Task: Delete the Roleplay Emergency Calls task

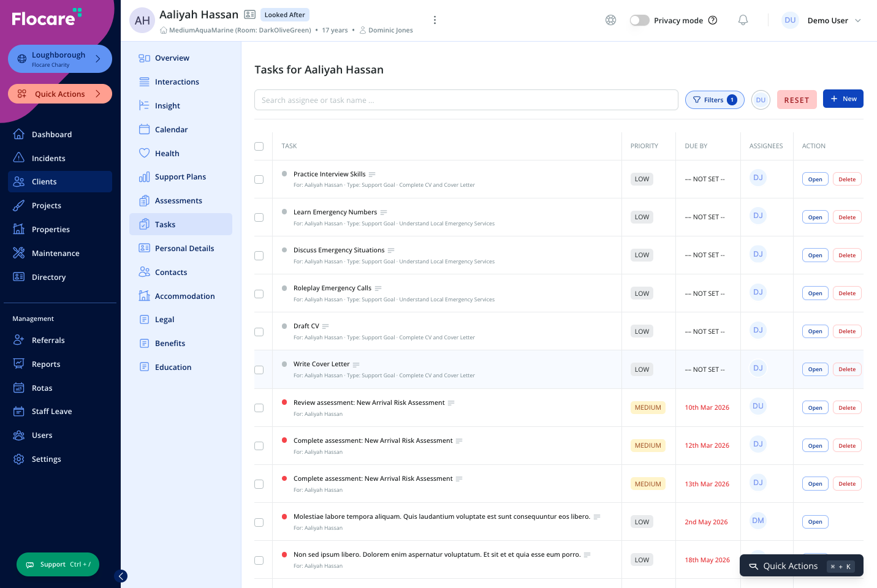Action: 847,293
